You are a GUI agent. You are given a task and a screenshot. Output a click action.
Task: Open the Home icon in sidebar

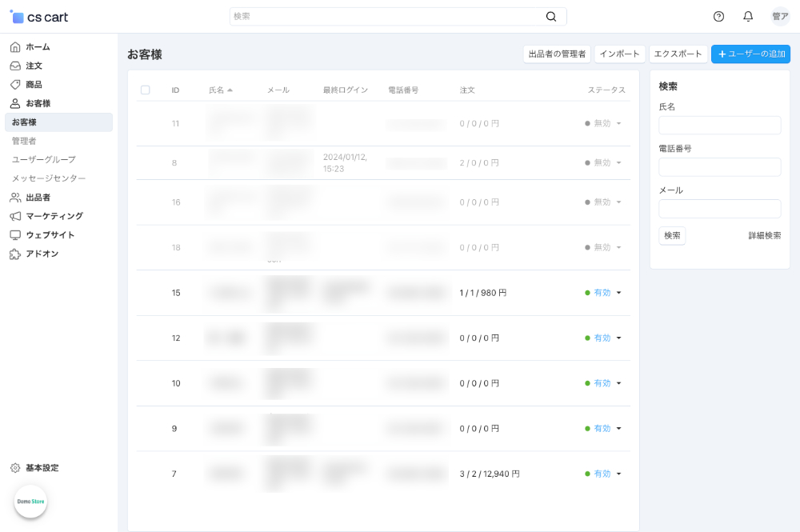(x=15, y=47)
